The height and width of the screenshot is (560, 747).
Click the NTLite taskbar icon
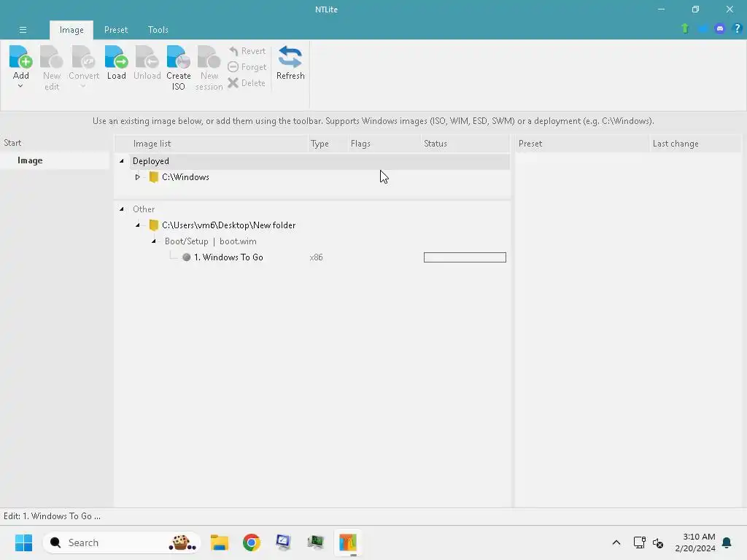point(348,542)
